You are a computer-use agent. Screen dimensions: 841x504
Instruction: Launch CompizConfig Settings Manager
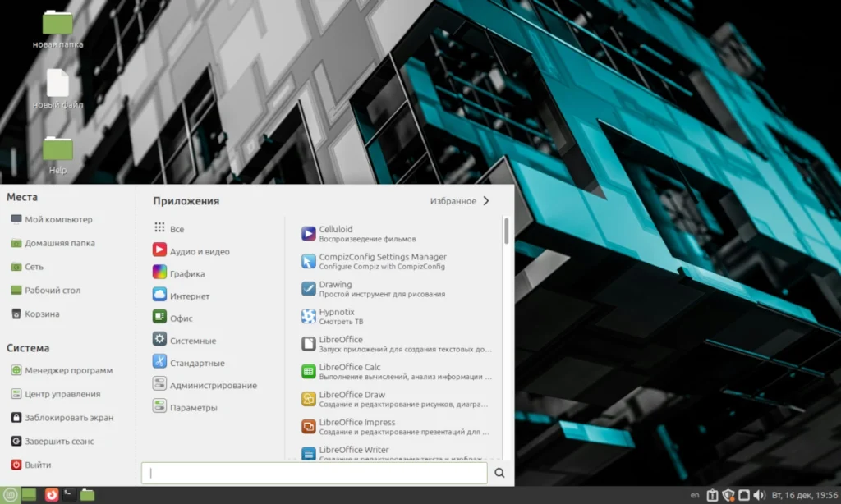pos(396,261)
